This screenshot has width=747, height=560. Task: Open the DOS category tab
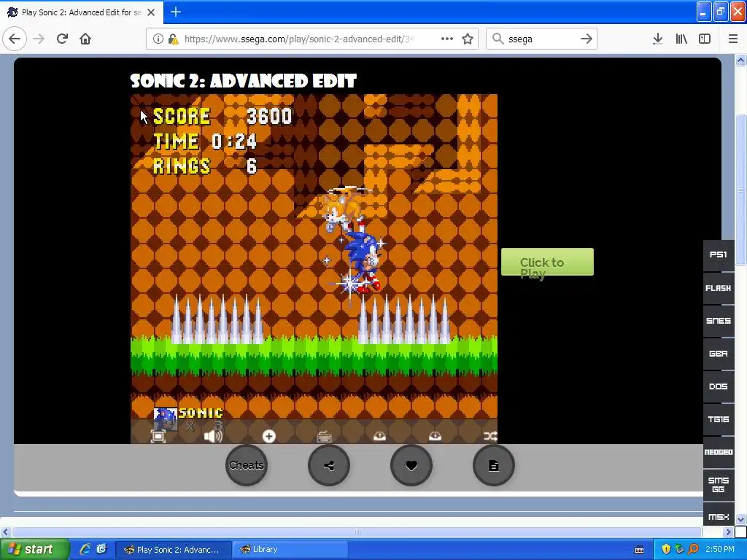pos(719,386)
